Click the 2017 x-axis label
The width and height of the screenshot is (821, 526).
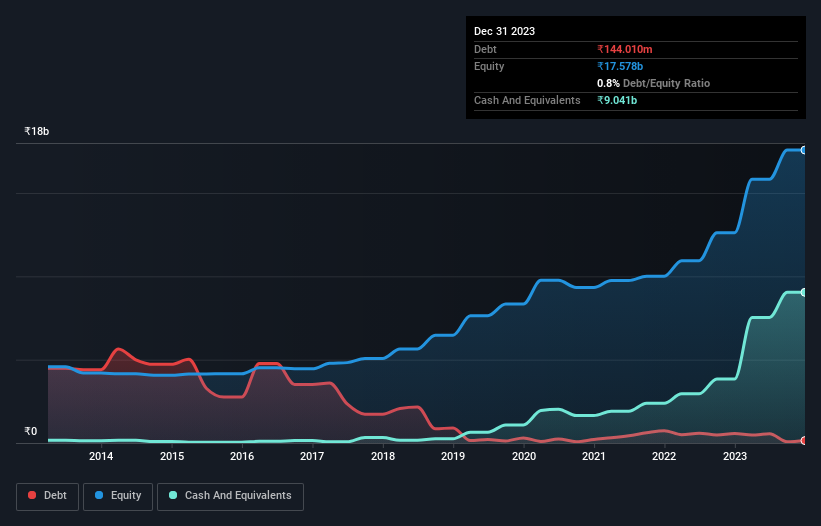click(x=312, y=456)
